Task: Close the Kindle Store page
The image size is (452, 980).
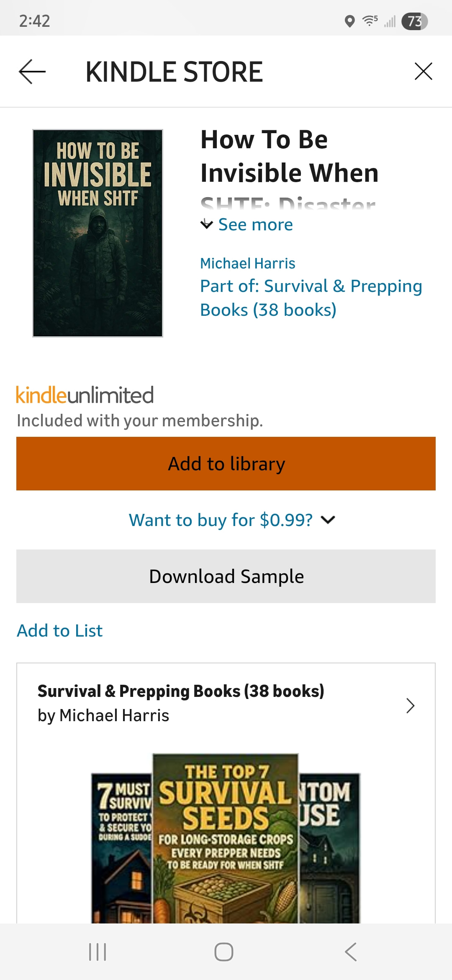Action: coord(423,71)
